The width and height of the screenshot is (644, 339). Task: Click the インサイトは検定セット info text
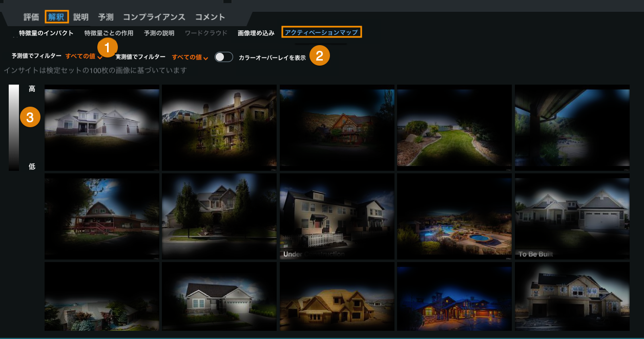click(95, 70)
